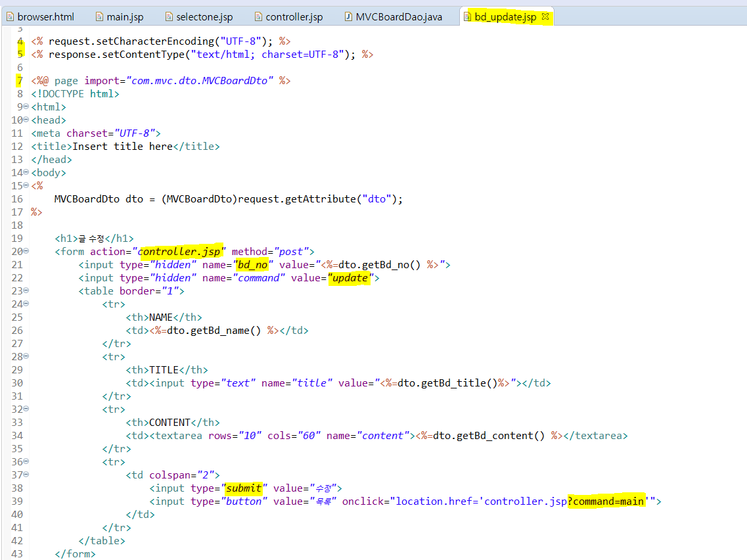Collapse the table fold on line 23
The image size is (747, 560).
click(x=26, y=291)
